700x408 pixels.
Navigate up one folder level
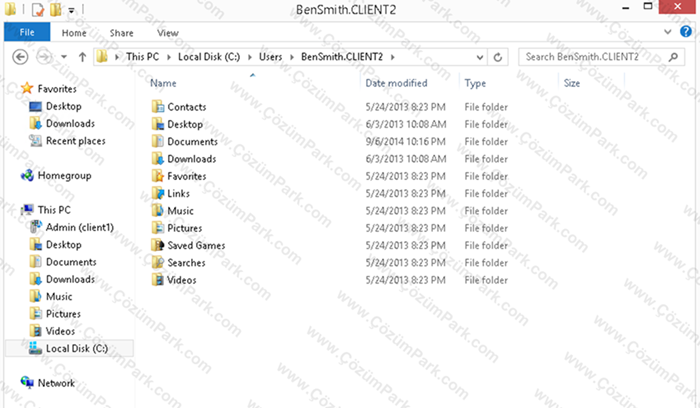coord(82,57)
